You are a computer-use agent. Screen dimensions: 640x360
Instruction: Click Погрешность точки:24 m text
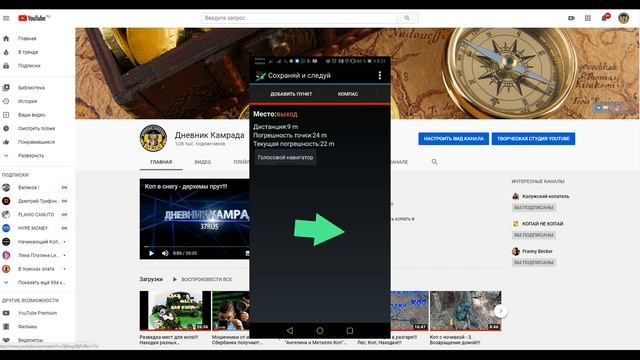pos(290,136)
